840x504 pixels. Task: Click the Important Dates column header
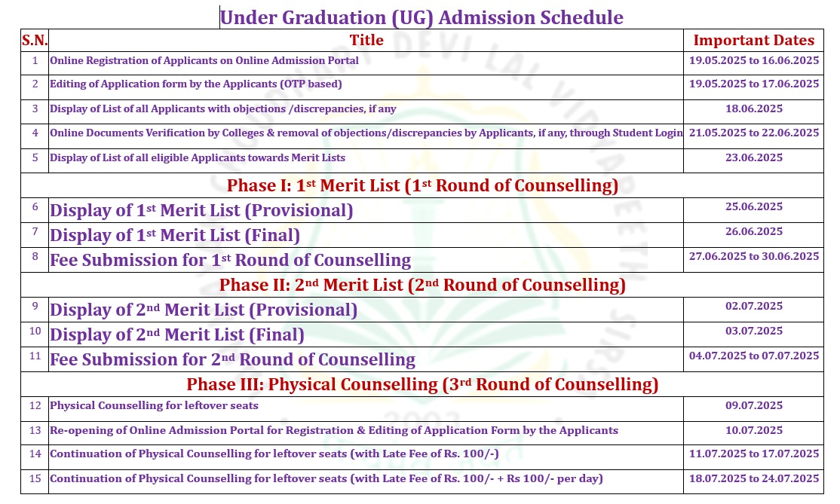tap(754, 40)
